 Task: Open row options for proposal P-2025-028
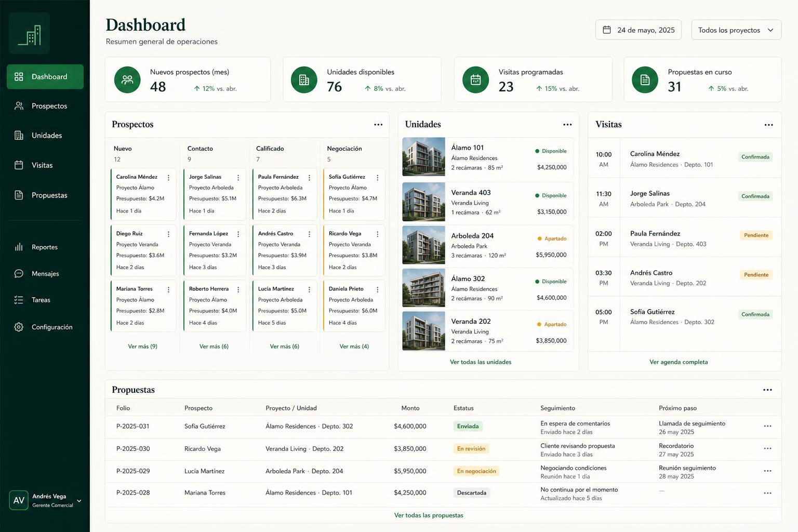pos(767,493)
